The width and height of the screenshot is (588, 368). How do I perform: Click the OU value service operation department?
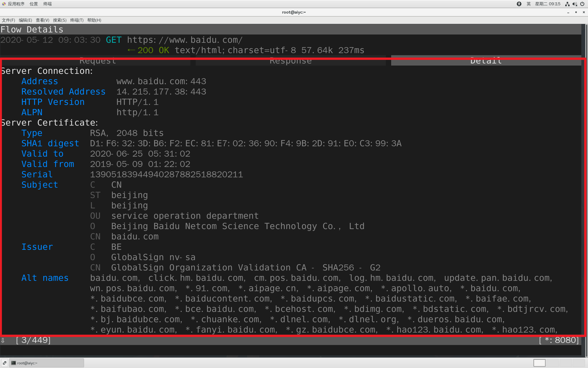[x=185, y=216]
